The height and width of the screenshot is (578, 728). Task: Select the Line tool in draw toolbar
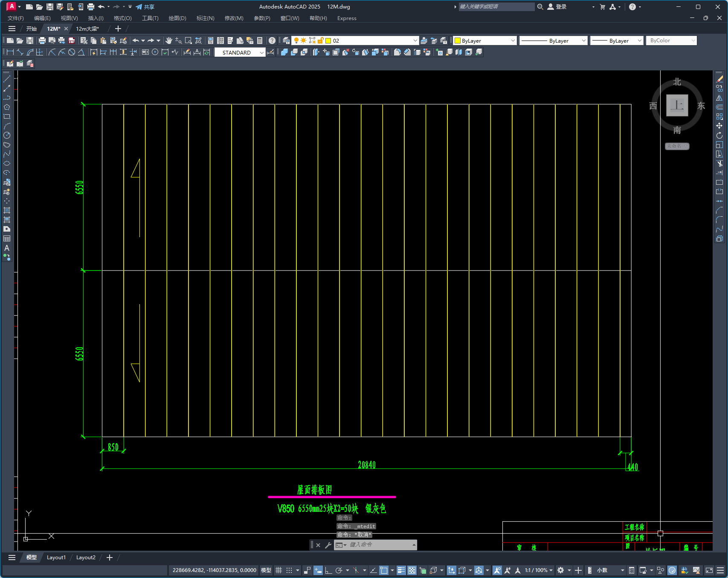7,79
